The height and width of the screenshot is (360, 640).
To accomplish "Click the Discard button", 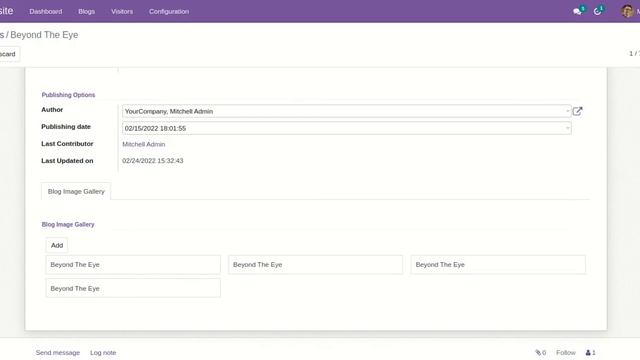I will [x=7, y=54].
